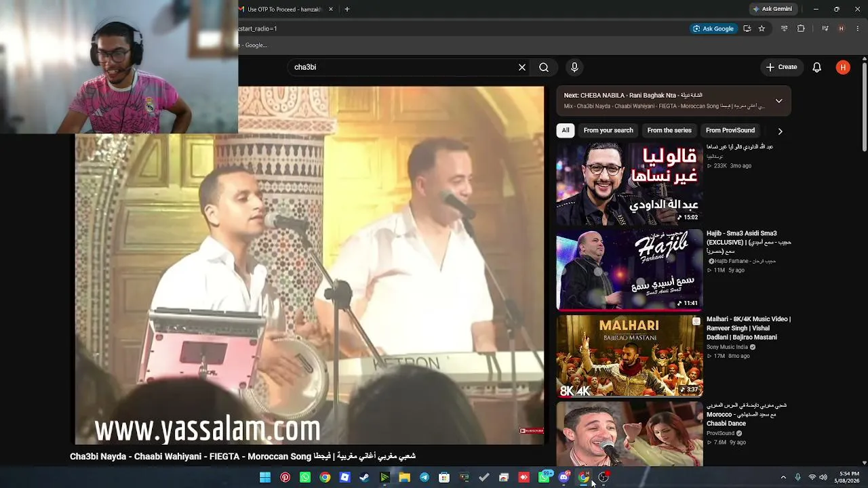
Task: Open the Chrome profile avatar in toolbar
Action: coord(842,28)
